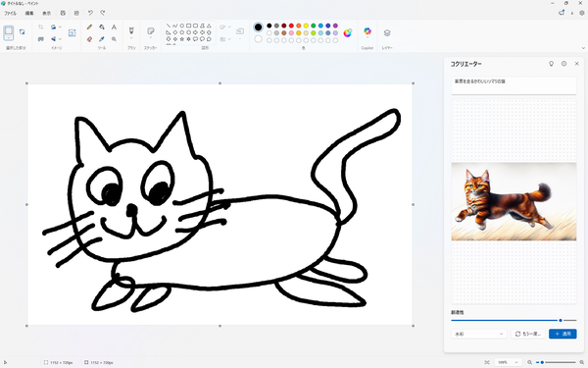Select the Eraser tool
588x368 pixels.
point(89,38)
